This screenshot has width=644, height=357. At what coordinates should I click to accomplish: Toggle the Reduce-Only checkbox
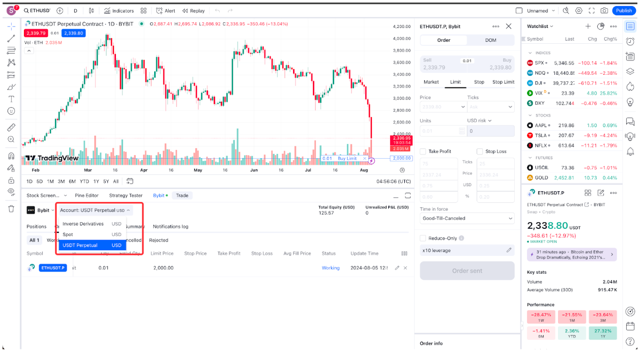(423, 238)
